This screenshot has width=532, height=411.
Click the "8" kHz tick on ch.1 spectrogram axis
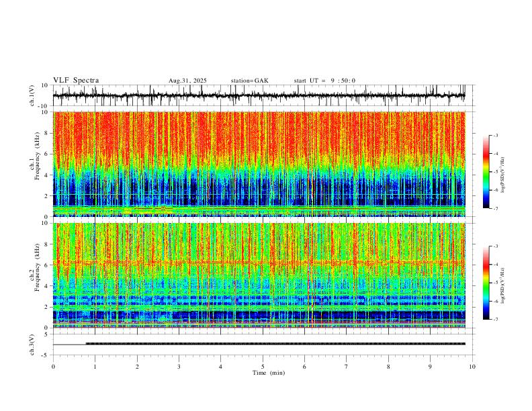48,133
